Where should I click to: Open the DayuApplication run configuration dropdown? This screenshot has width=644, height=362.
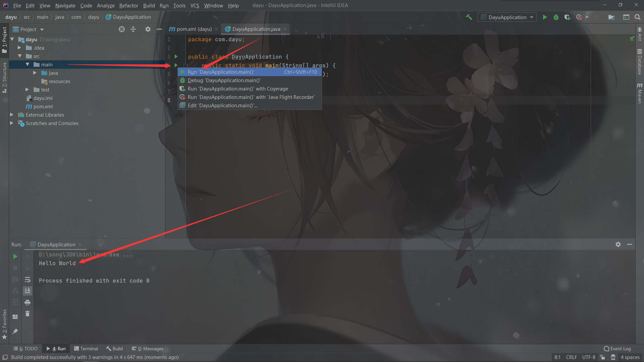click(x=507, y=17)
